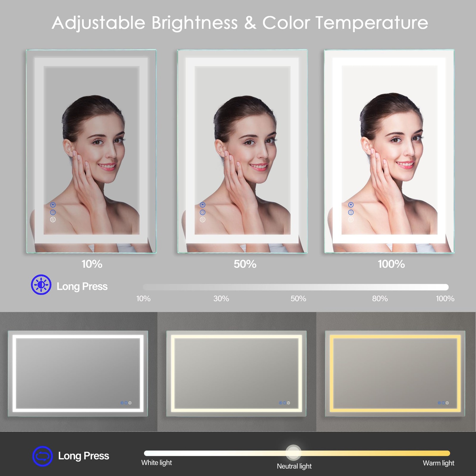Tap the top brightness button on 10% mirror
Image resolution: width=476 pixels, height=476 pixels.
pyautogui.click(x=53, y=205)
